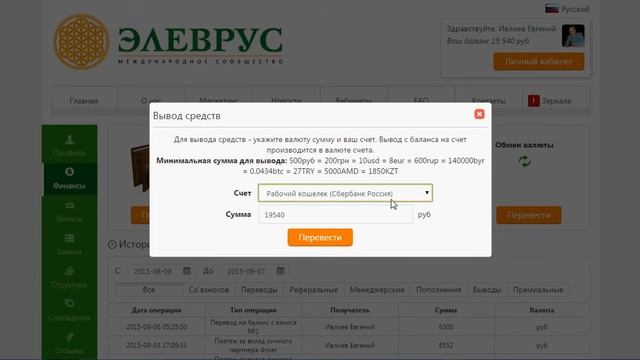This screenshot has width=640, height=360.
Task: Click the 6300 amount cell
Action: point(446,327)
